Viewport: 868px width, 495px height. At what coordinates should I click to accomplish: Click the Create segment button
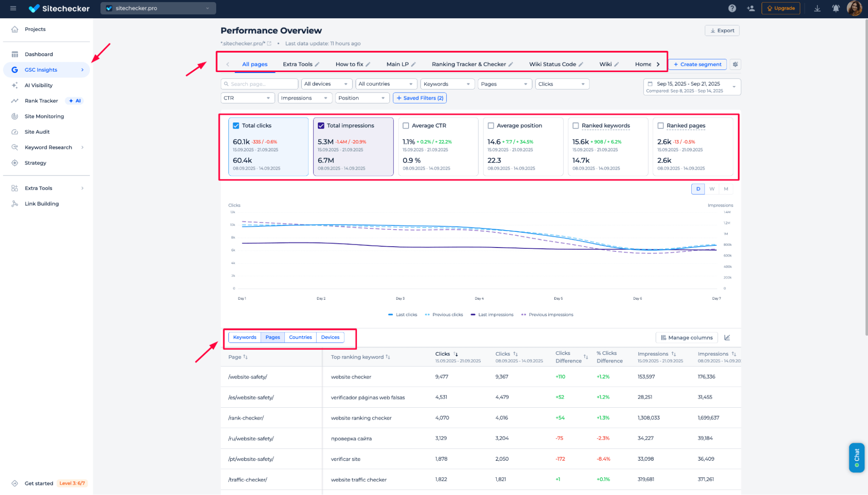pyautogui.click(x=697, y=64)
